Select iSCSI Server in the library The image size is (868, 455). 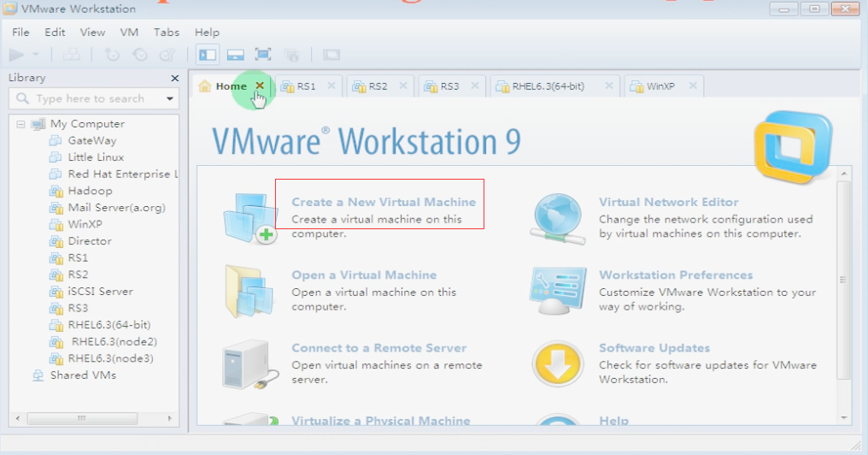100,292
